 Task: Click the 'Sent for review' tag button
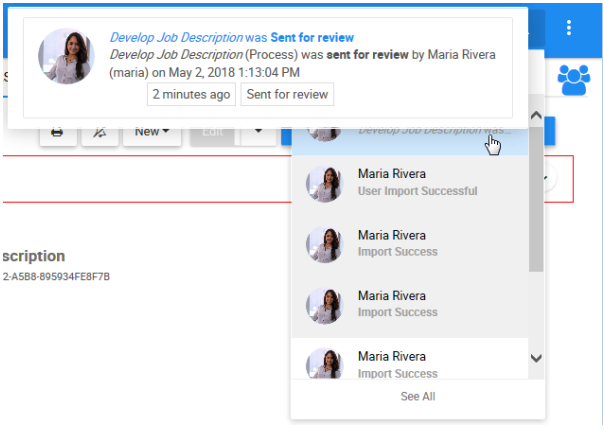pos(287,94)
